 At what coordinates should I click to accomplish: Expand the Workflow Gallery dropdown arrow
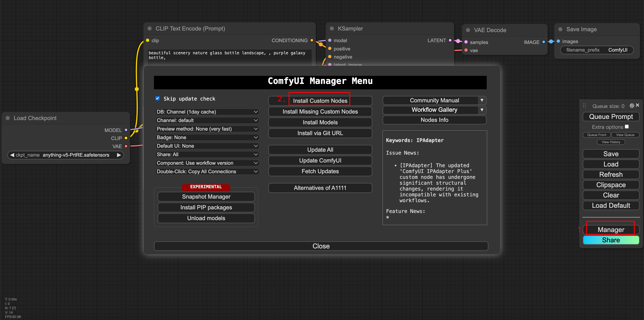pyautogui.click(x=482, y=110)
